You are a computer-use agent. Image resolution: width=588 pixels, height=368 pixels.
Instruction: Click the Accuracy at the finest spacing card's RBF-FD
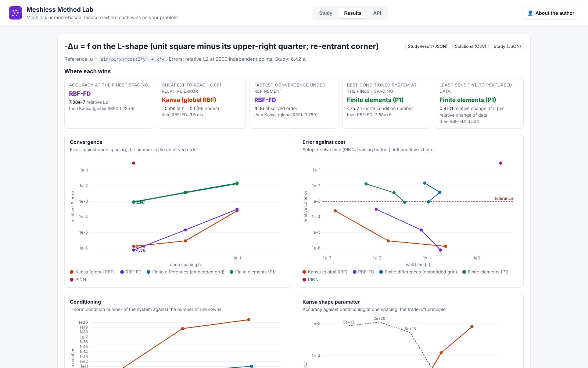80,93
